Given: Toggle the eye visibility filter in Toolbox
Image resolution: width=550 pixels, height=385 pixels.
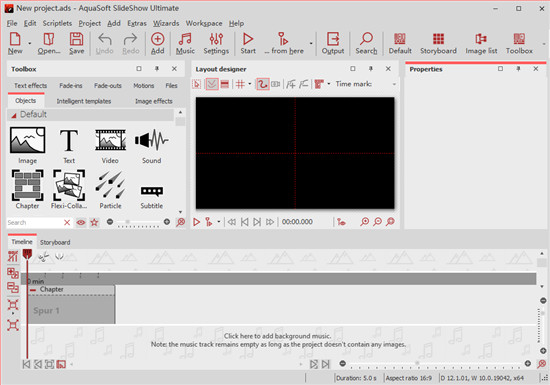Looking at the screenshot, I should (x=81, y=222).
